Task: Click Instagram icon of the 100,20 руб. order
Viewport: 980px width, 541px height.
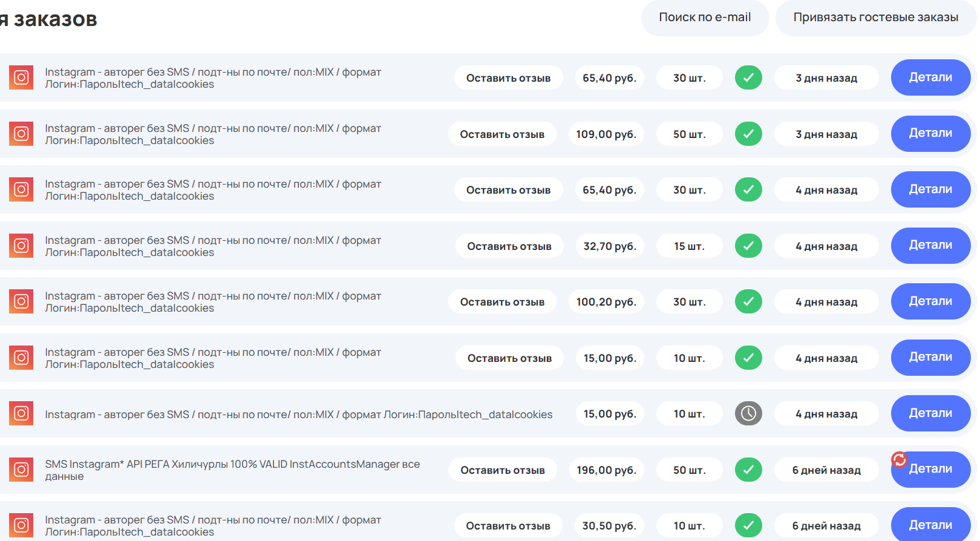Action: (x=21, y=301)
